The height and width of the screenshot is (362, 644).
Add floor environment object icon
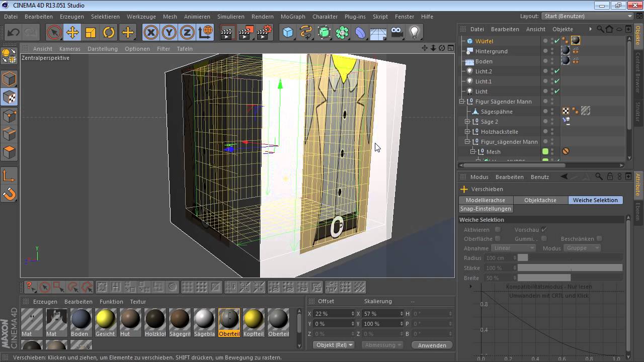[378, 33]
